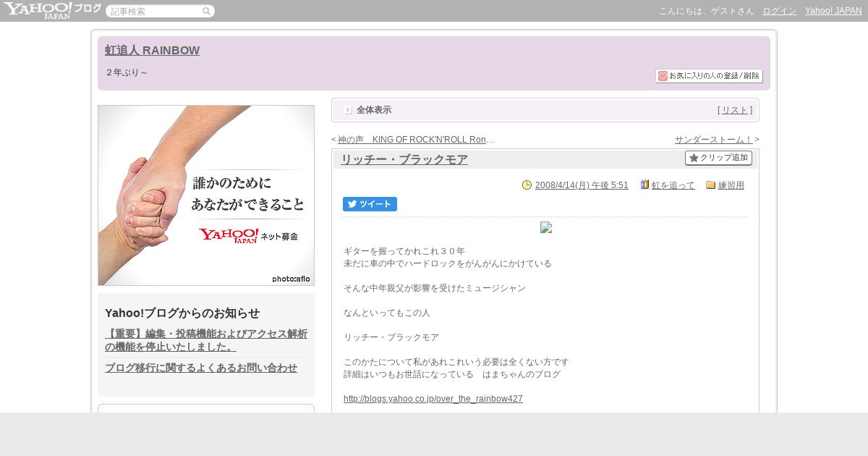
Task: Click the line そんな中年親父が影響を受けたミュージシャン
Action: (x=435, y=288)
